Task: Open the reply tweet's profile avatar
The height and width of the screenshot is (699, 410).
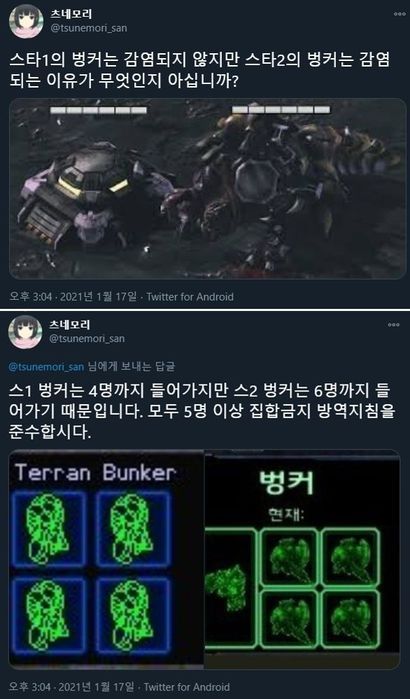Action: click(x=25, y=332)
